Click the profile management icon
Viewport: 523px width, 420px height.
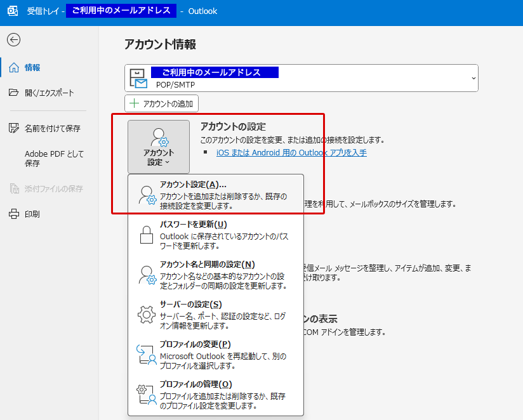pyautogui.click(x=147, y=395)
